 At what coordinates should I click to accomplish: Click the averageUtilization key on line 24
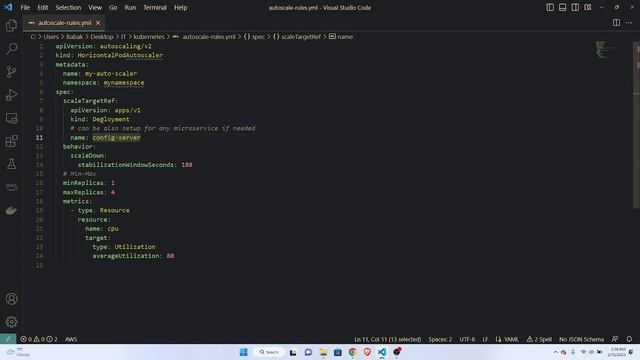(127, 256)
